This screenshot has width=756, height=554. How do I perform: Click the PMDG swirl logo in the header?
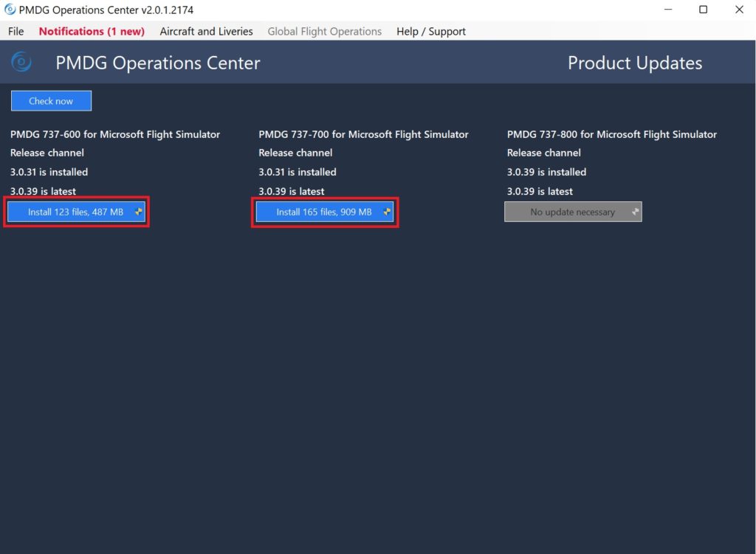(x=21, y=62)
